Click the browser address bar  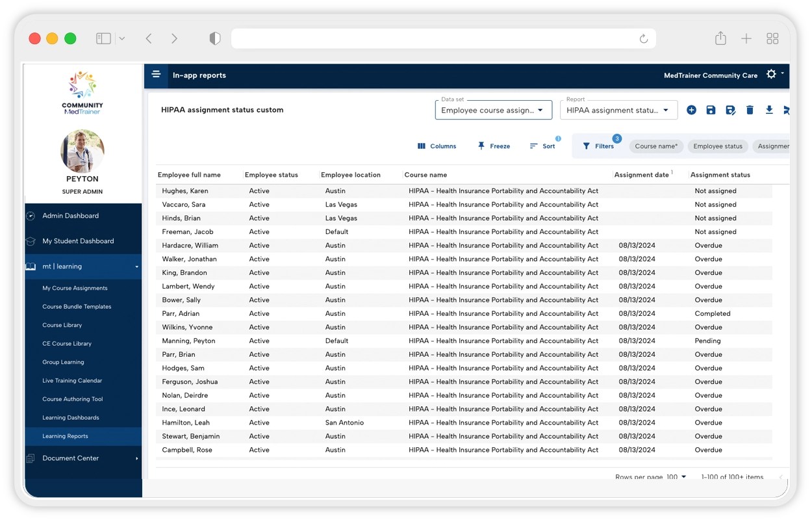pyautogui.click(x=435, y=39)
